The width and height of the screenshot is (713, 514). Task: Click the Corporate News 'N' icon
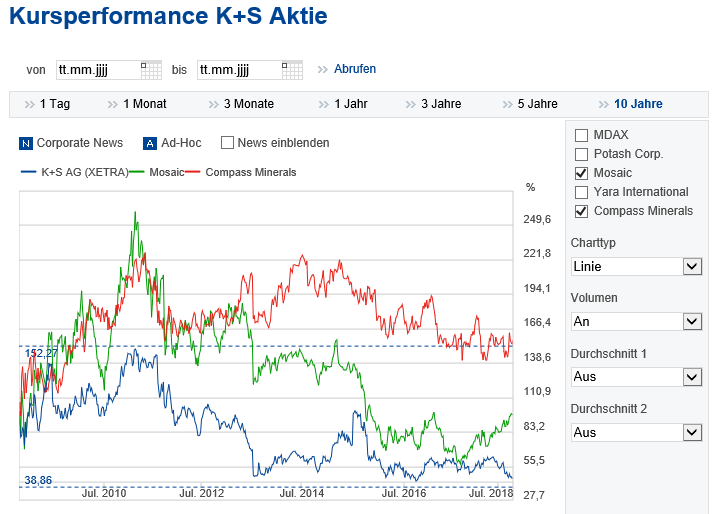pos(26,143)
